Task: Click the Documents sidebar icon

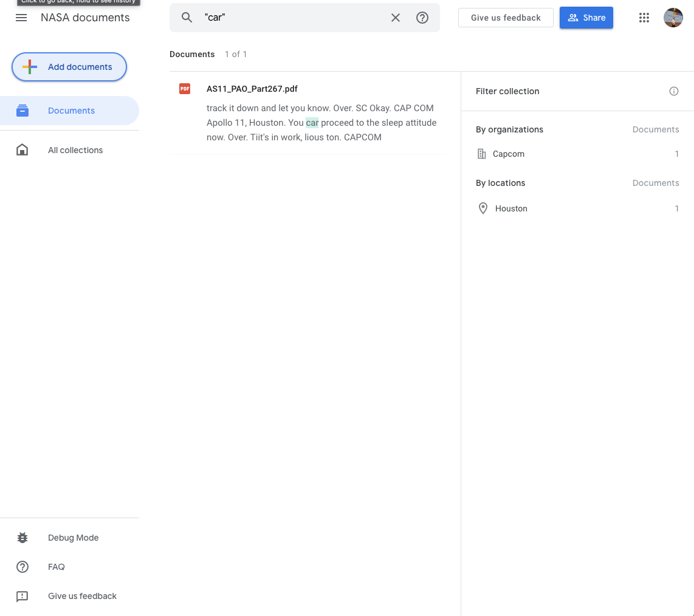Action: tap(22, 111)
